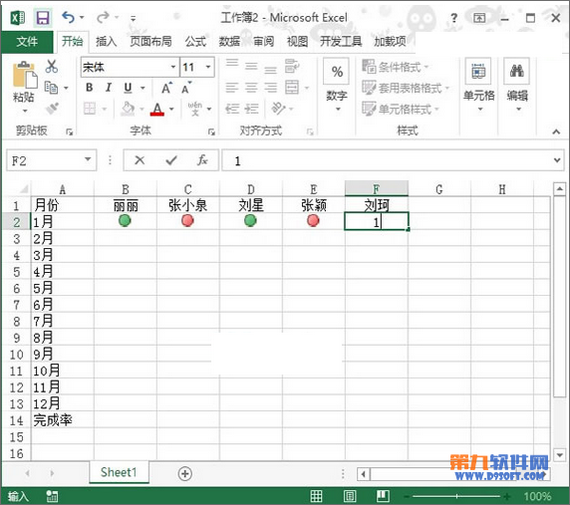Switch to Page Layout view
This screenshot has width=570, height=505.
(x=350, y=496)
